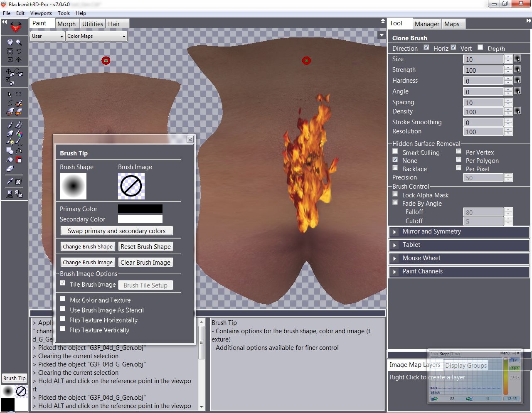
Task: Select the lasso selection tool
Action: click(x=10, y=103)
